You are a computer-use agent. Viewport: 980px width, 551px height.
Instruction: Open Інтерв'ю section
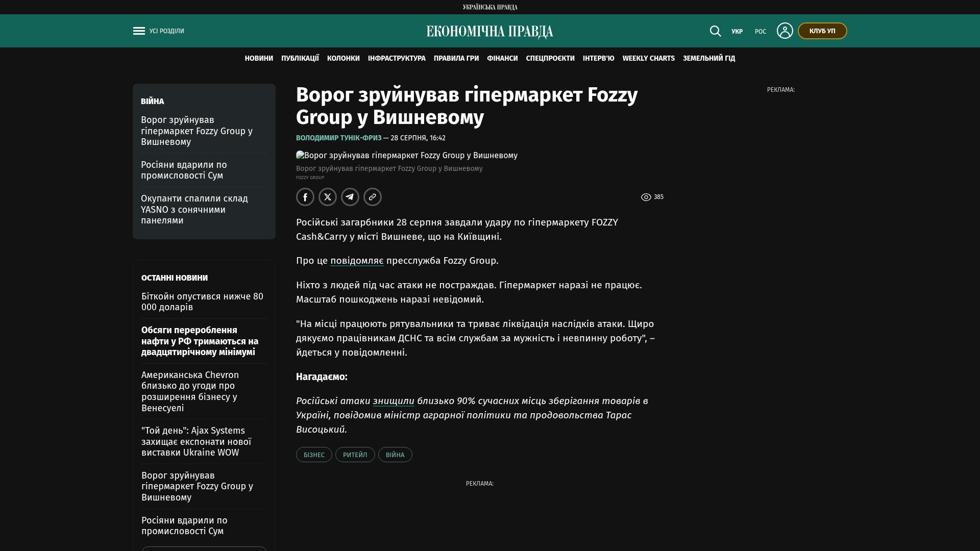tap(599, 59)
